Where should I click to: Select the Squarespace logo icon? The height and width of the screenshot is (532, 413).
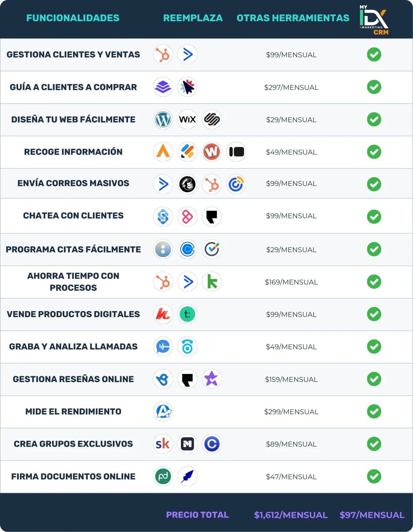point(212,119)
